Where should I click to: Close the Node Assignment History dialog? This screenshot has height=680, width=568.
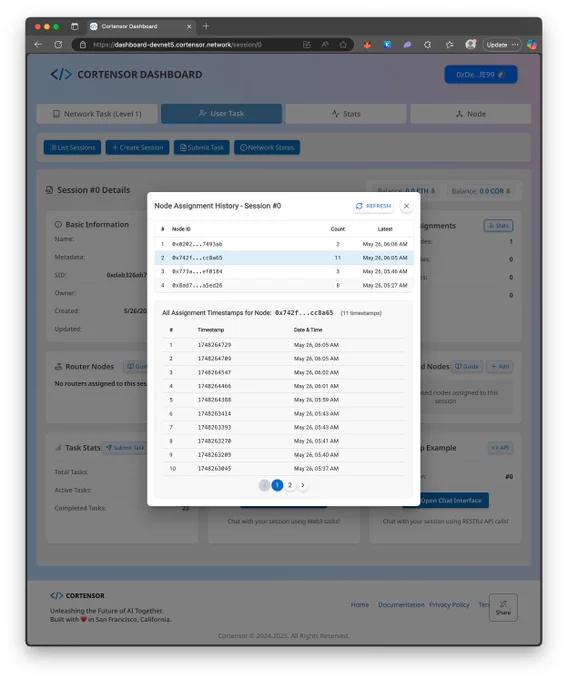point(406,206)
